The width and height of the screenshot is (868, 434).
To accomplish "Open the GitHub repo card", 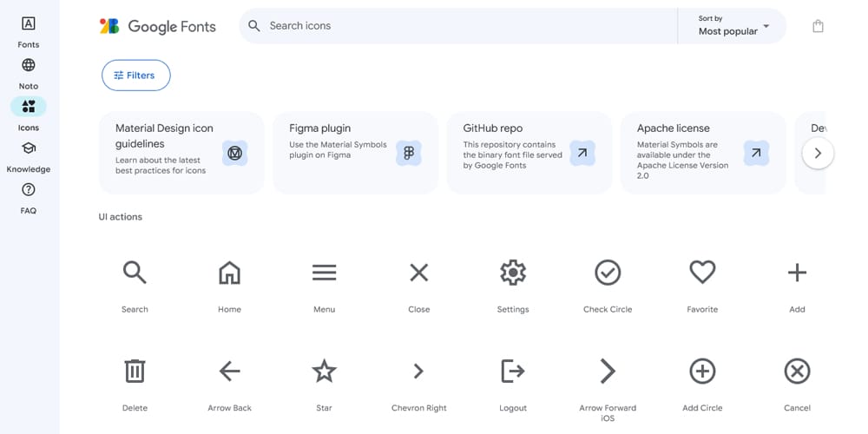I will (x=529, y=153).
